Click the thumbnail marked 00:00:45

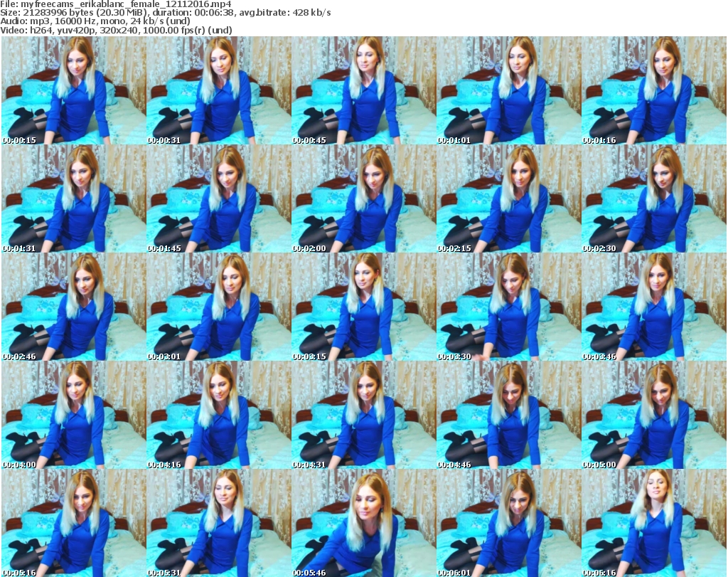pyautogui.click(x=363, y=90)
